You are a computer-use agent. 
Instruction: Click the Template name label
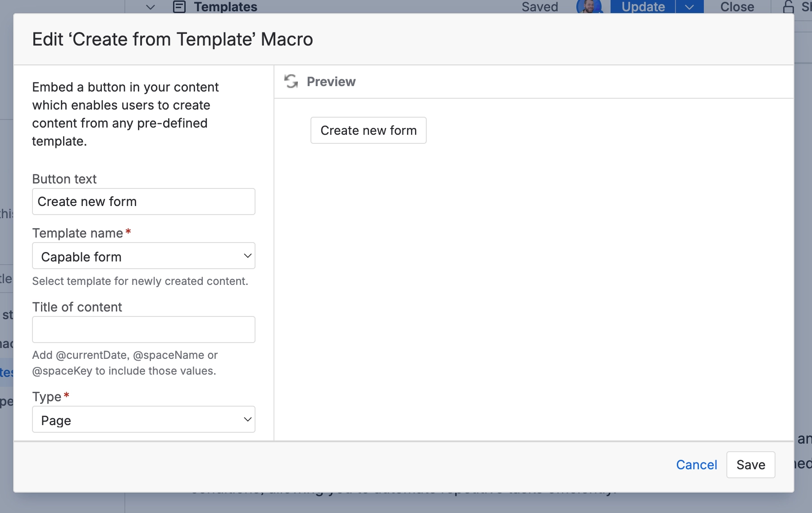click(x=78, y=233)
